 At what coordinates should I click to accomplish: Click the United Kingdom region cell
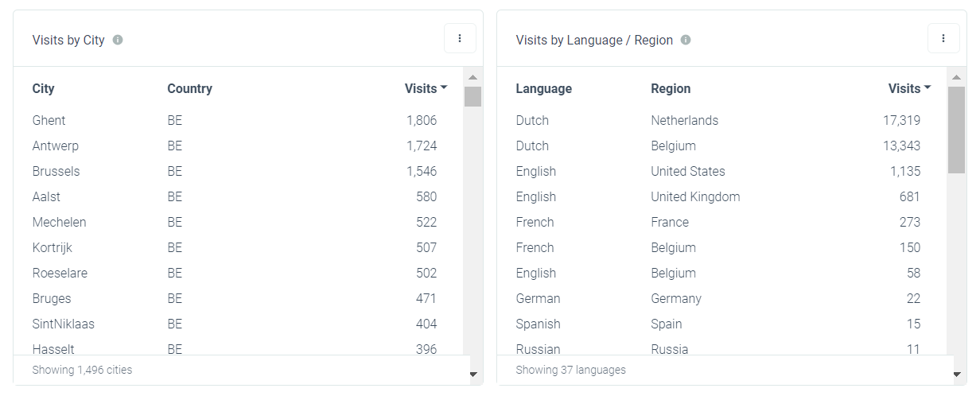695,196
